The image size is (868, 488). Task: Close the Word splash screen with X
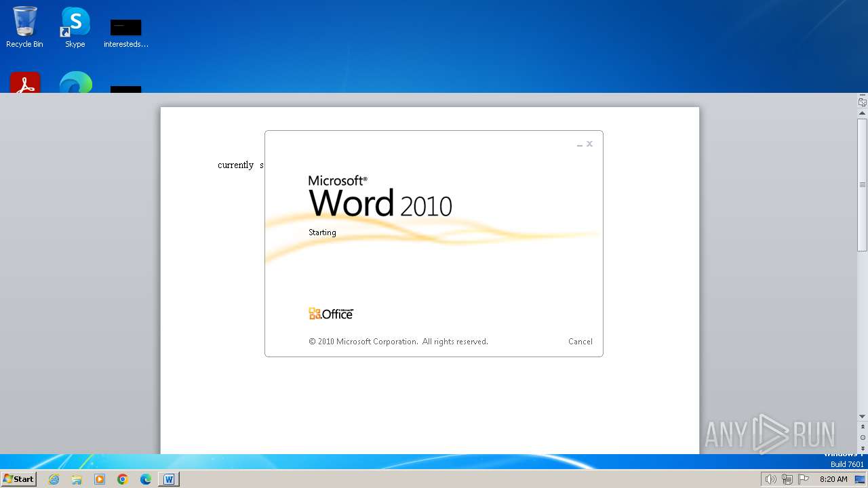pyautogui.click(x=590, y=144)
